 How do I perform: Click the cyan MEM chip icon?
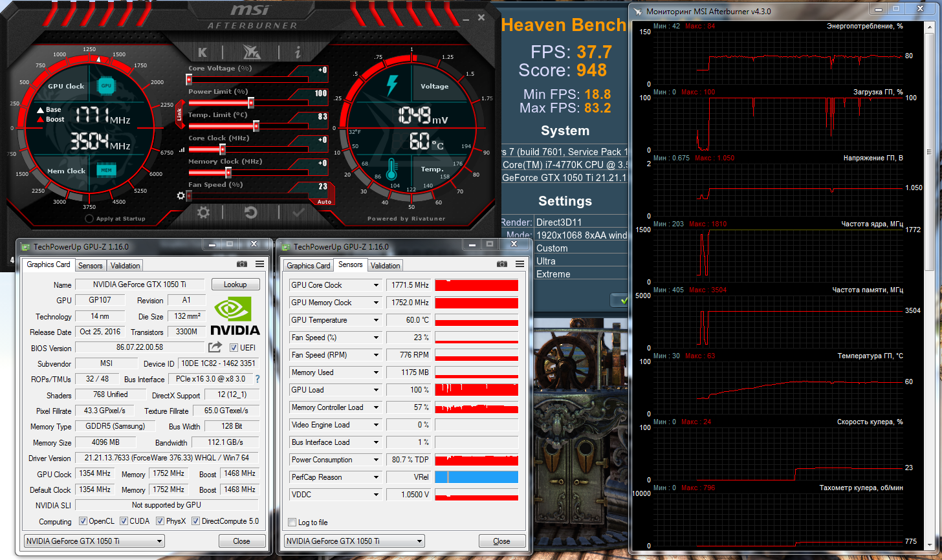tap(106, 171)
